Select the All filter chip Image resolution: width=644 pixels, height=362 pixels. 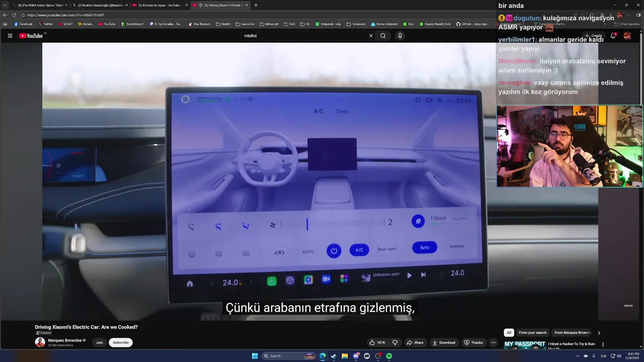(x=509, y=332)
